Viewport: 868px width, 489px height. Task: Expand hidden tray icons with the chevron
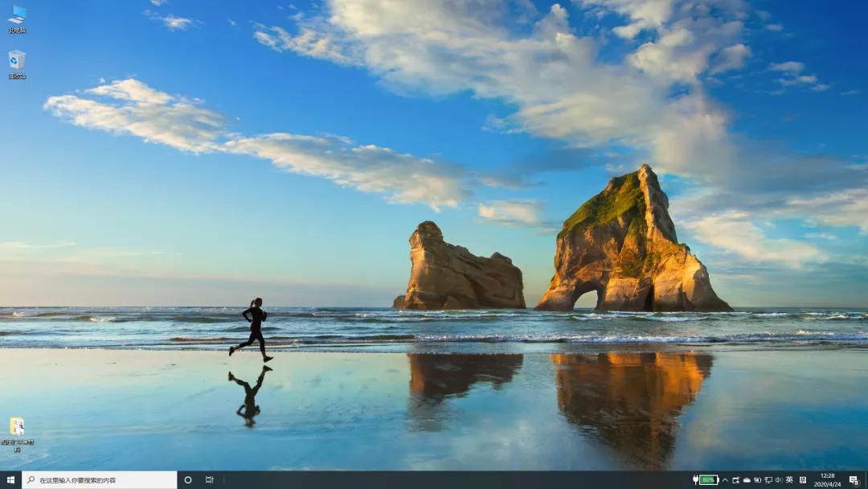click(x=723, y=480)
